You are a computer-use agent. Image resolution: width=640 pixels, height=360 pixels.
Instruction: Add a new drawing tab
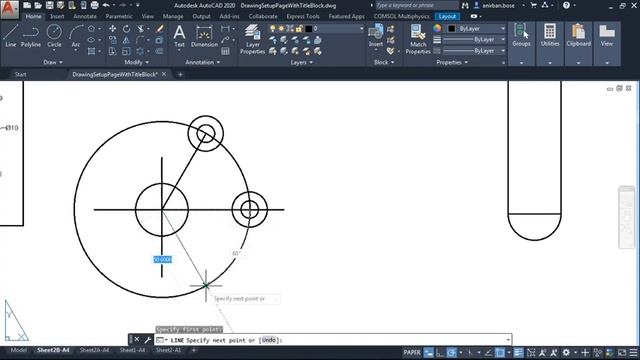click(x=180, y=74)
